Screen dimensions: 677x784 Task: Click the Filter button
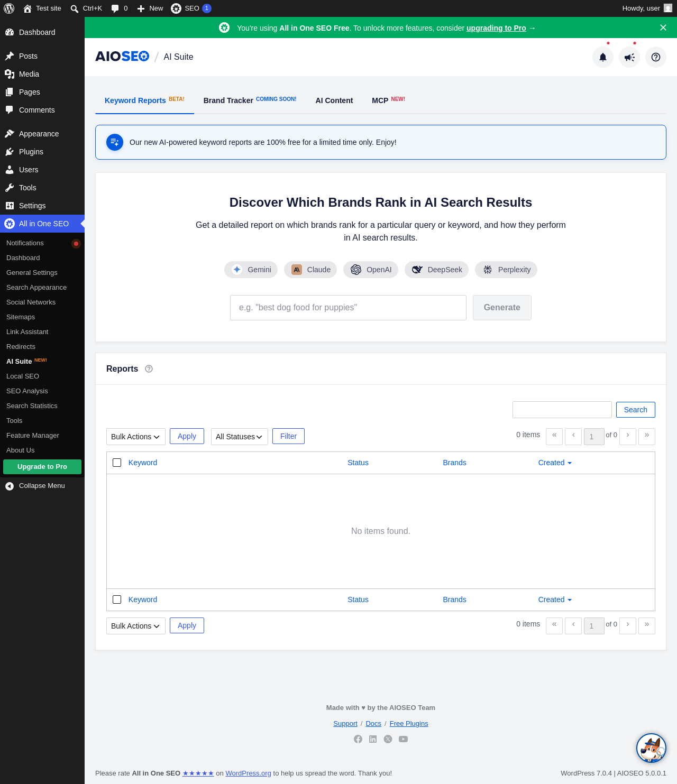tap(288, 436)
